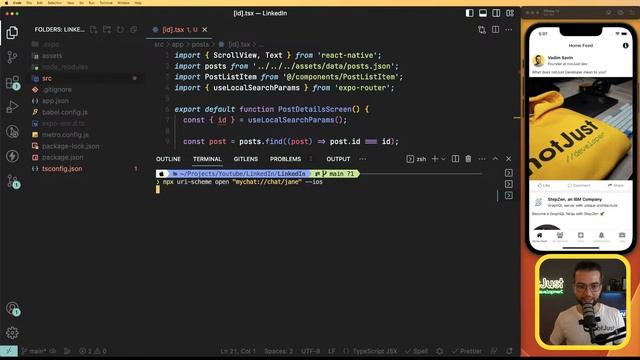Refresh the explorer file list

click(x=120, y=29)
